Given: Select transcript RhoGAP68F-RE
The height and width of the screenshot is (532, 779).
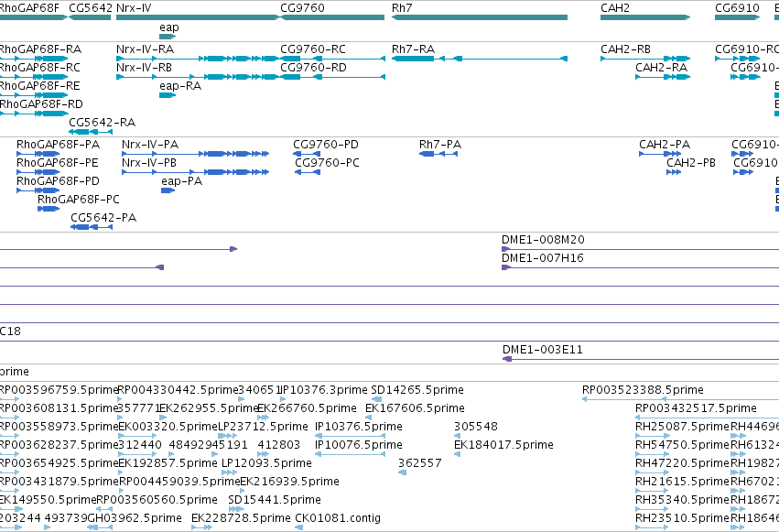Looking at the screenshot, I should click(33, 95).
